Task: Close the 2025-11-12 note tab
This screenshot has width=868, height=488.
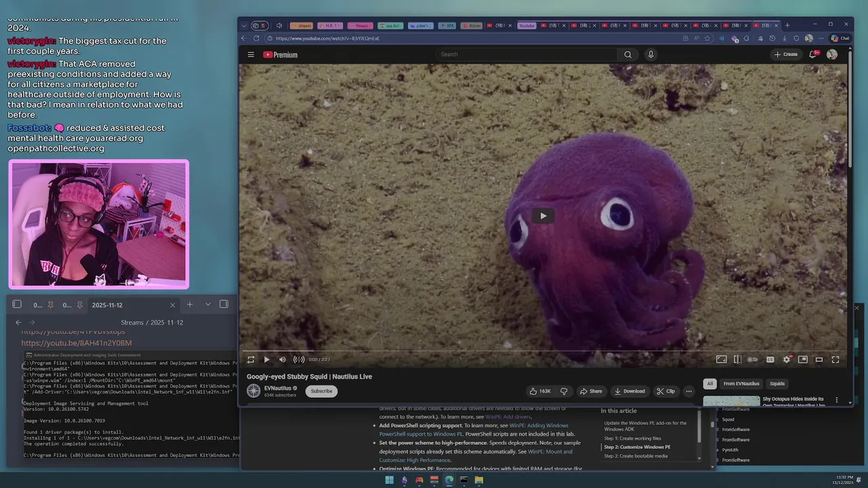Action: [172, 305]
